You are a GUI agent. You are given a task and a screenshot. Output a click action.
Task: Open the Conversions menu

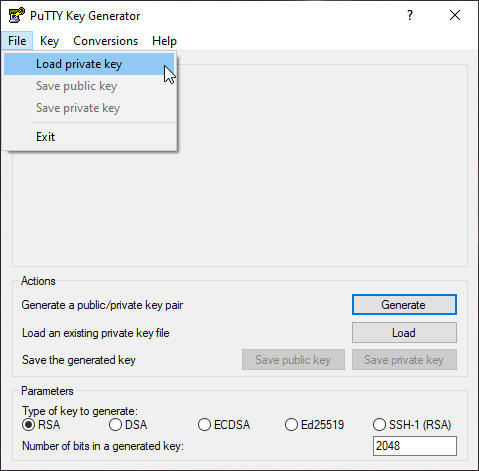pyautogui.click(x=105, y=41)
